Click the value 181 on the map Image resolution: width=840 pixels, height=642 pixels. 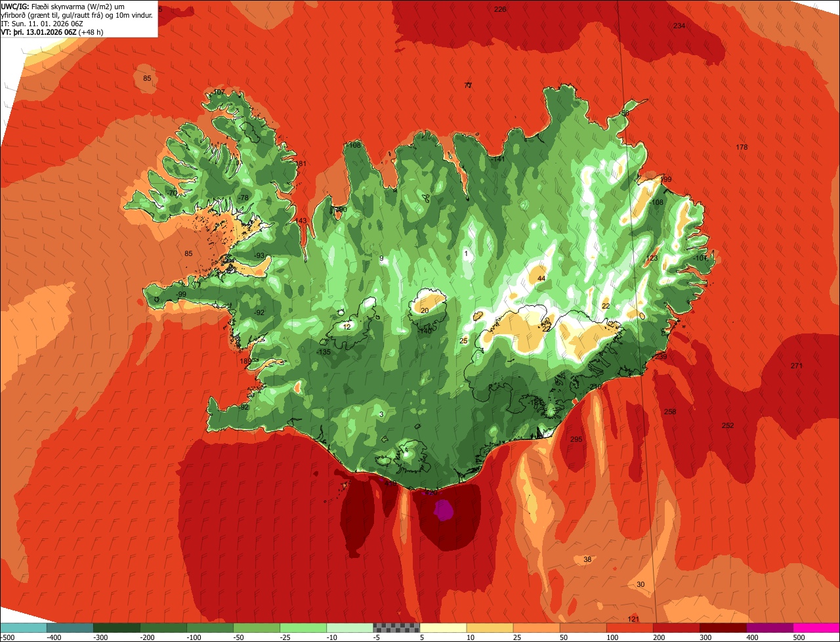coord(301,163)
